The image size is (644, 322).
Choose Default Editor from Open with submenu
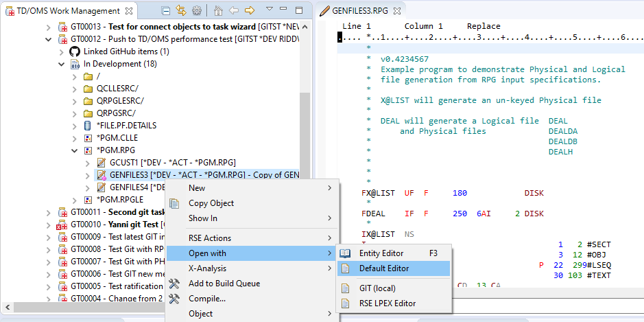pyautogui.click(x=384, y=268)
